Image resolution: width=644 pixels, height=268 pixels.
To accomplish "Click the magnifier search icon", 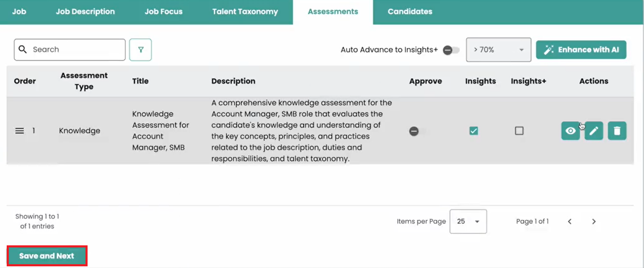I will 23,49.
